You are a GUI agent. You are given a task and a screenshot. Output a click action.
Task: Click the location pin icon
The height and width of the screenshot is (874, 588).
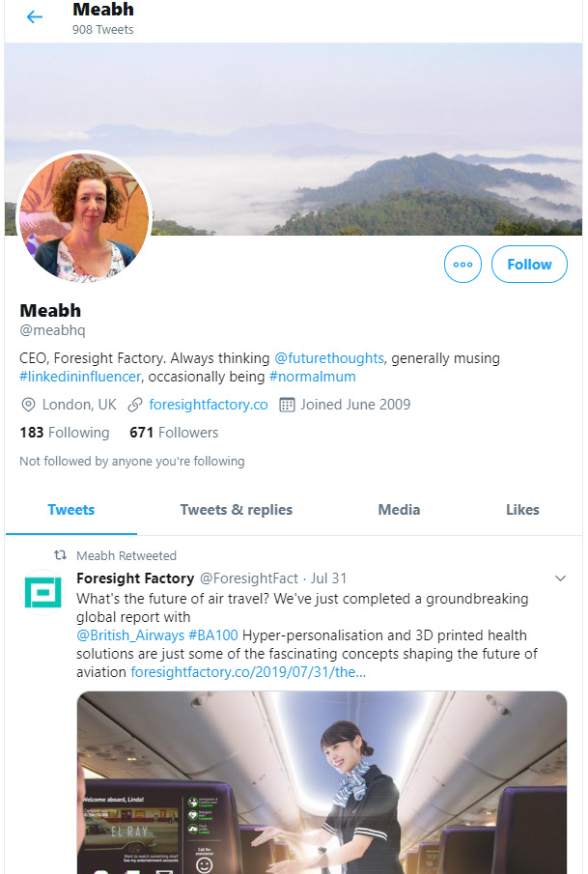pyautogui.click(x=28, y=405)
